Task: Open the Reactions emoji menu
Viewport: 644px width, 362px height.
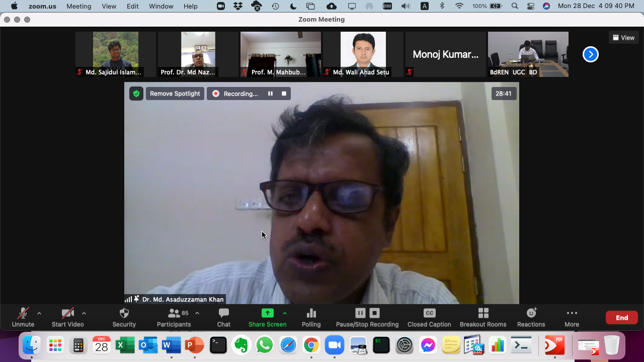Action: tap(531, 313)
